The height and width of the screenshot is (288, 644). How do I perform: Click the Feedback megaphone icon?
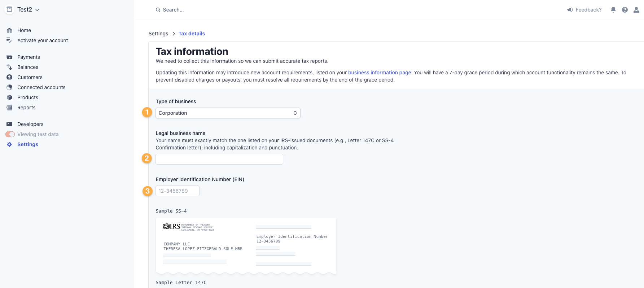[570, 10]
